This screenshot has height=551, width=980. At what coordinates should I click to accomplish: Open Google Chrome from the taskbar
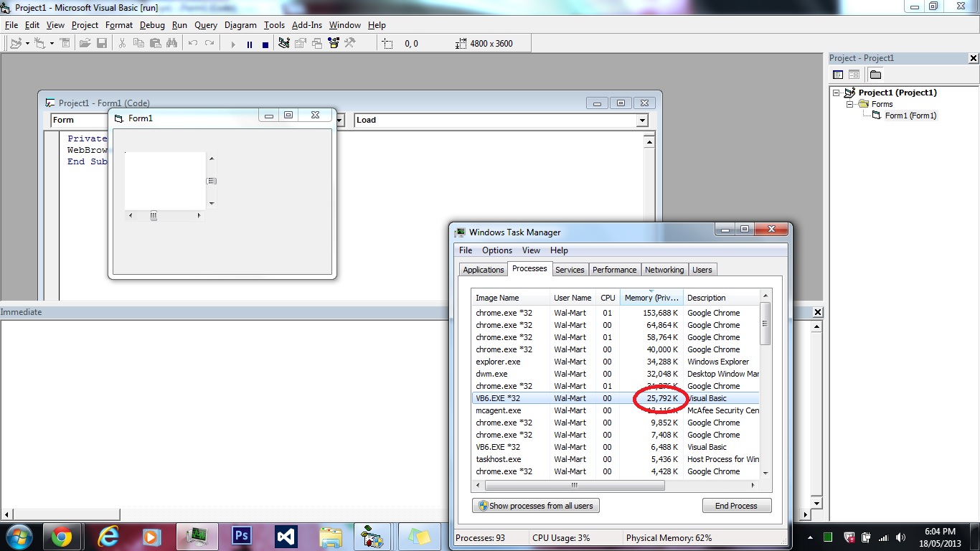click(62, 537)
